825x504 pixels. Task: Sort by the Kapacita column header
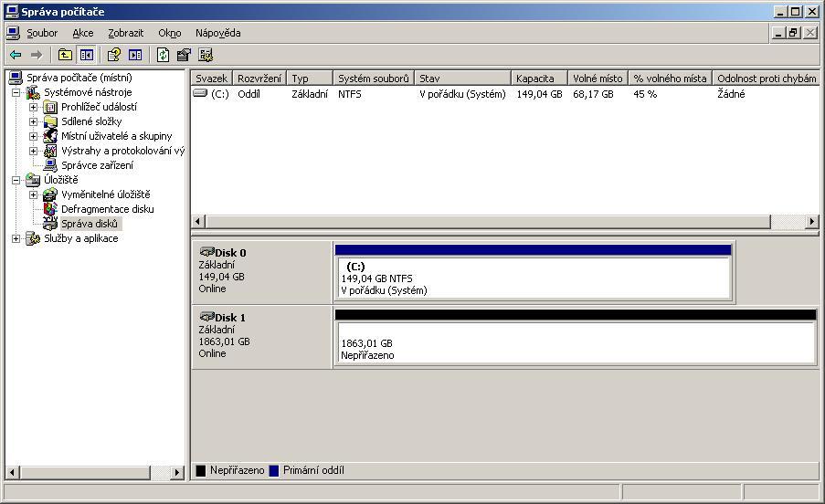tap(539, 79)
